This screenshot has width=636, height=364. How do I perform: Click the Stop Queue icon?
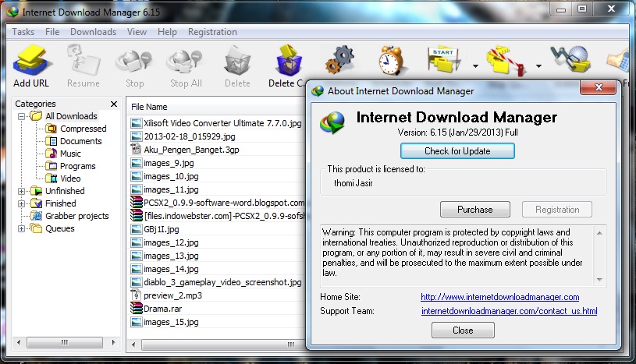[506, 61]
